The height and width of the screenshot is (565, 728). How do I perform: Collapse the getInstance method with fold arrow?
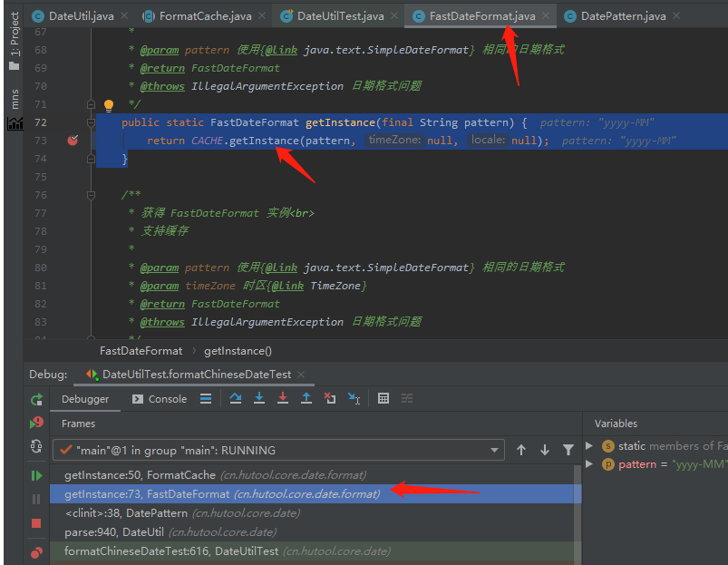91,122
